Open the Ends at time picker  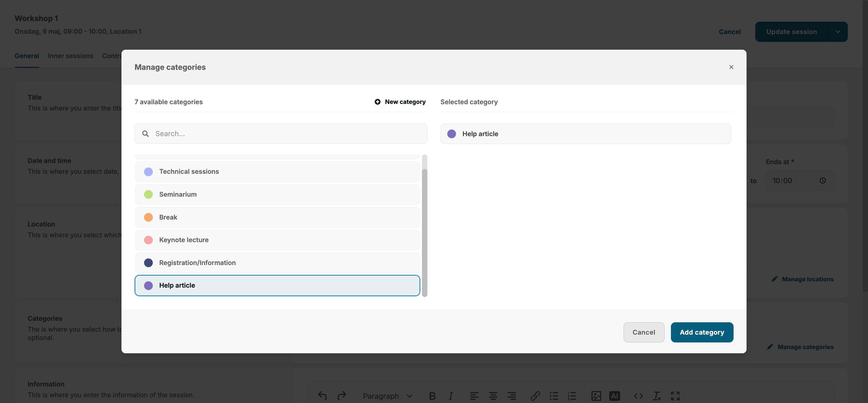822,181
